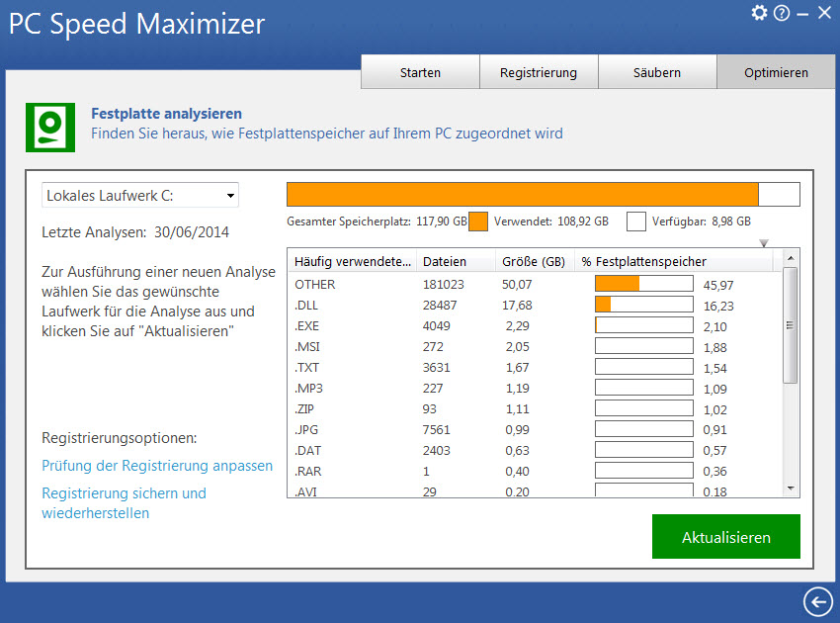Image resolution: width=840 pixels, height=623 pixels.
Task: Click the Aktualisieren button
Action: (x=726, y=537)
